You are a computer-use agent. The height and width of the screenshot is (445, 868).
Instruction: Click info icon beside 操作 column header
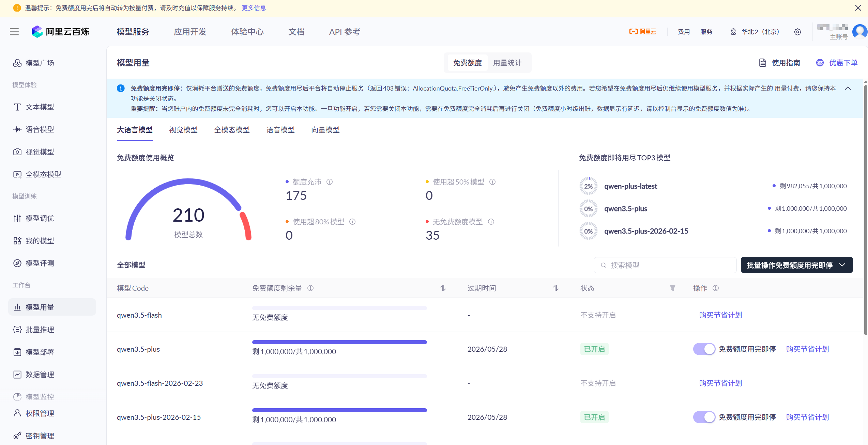[x=716, y=288]
